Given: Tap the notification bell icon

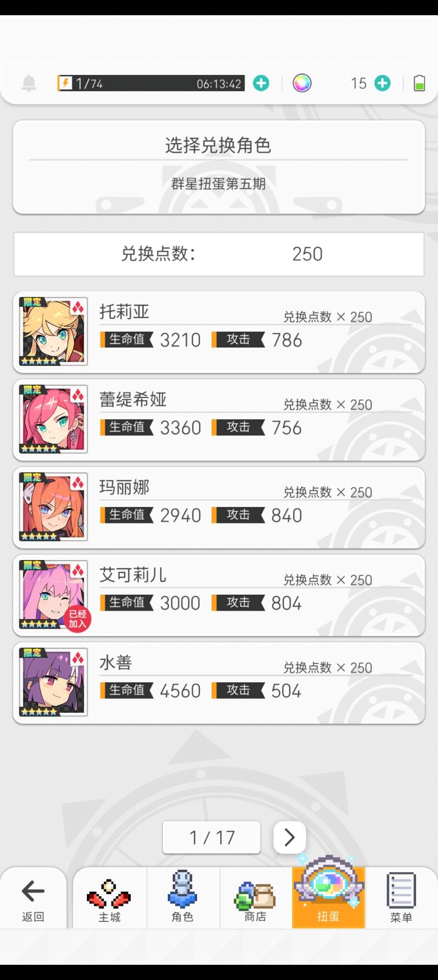Looking at the screenshot, I should (29, 83).
